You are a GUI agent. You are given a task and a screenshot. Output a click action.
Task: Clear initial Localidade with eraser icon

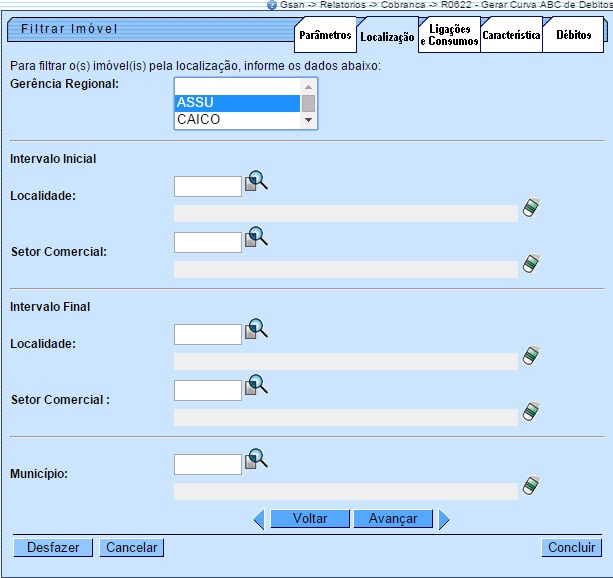[x=531, y=209]
